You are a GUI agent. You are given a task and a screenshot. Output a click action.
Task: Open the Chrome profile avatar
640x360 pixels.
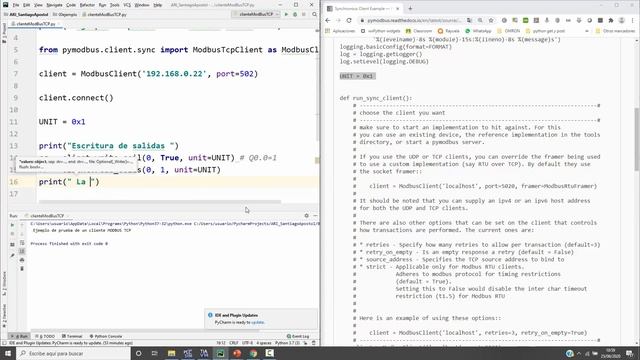(x=621, y=20)
